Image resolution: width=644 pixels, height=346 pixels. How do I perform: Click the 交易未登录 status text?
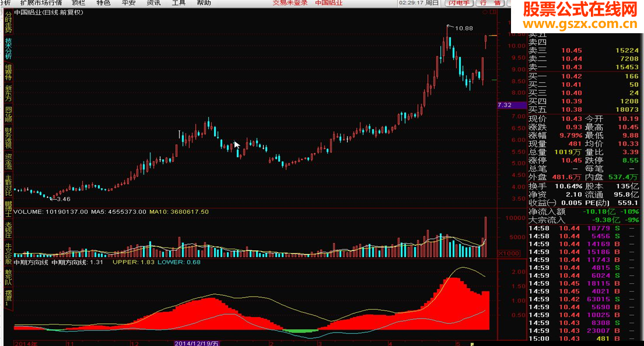290,3
